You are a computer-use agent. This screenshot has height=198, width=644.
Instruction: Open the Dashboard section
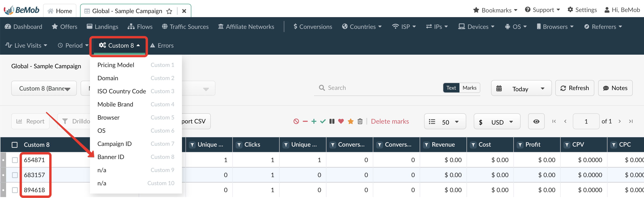coord(23,27)
